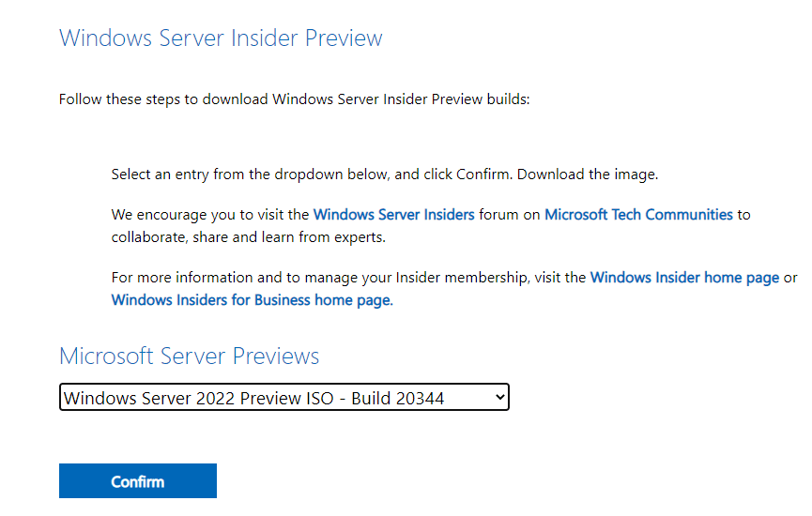Go to Windows Insiders for Business home page
The image size is (812, 516).
coord(252,300)
